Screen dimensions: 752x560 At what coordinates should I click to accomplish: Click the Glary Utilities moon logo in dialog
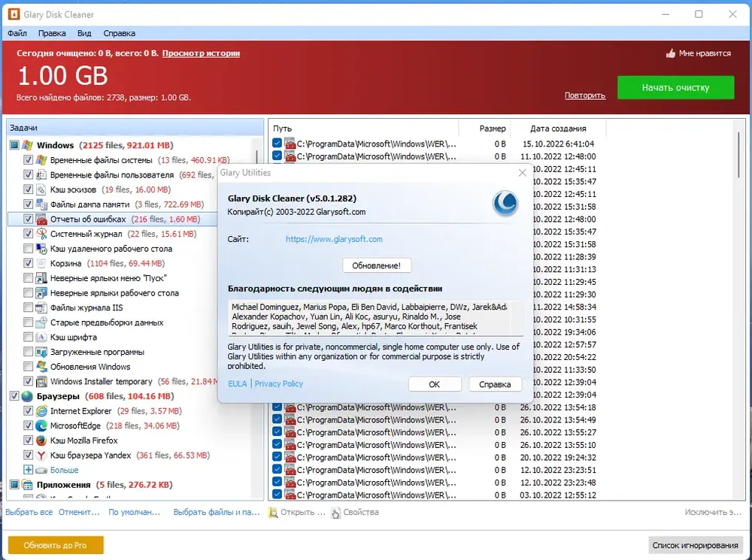click(x=505, y=203)
